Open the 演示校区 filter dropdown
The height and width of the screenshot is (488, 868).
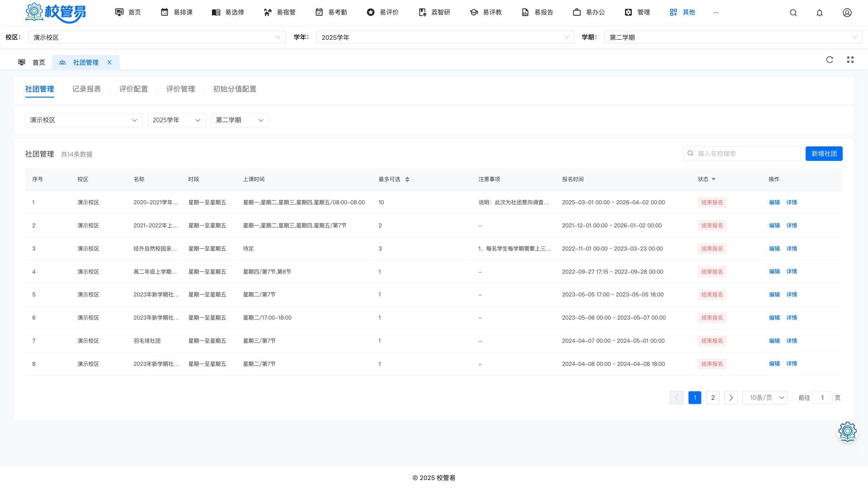[x=84, y=120]
